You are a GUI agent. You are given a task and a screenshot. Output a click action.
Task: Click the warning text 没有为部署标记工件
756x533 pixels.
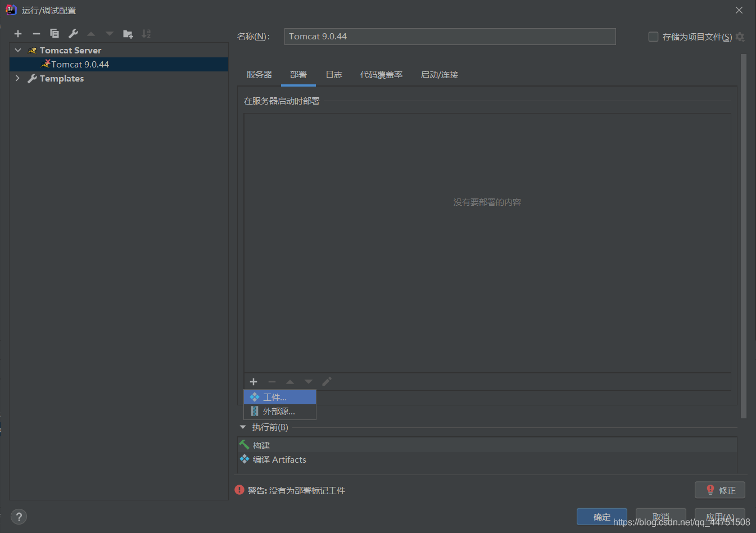tap(307, 490)
